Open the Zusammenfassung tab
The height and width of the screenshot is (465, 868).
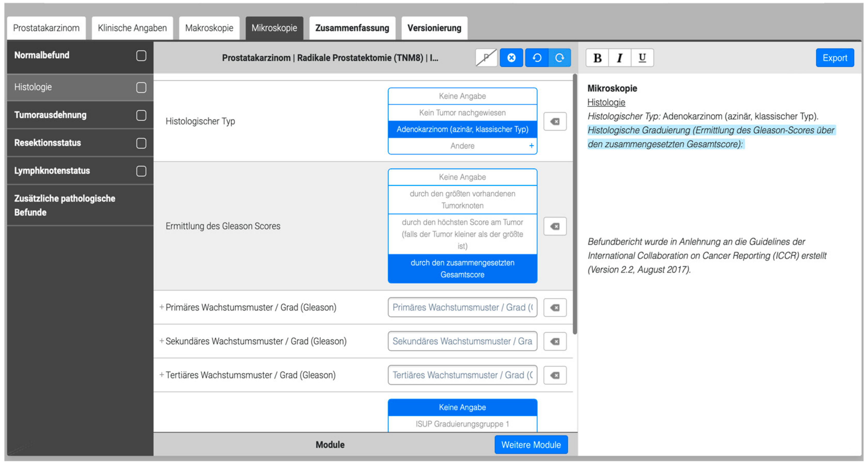[352, 28]
